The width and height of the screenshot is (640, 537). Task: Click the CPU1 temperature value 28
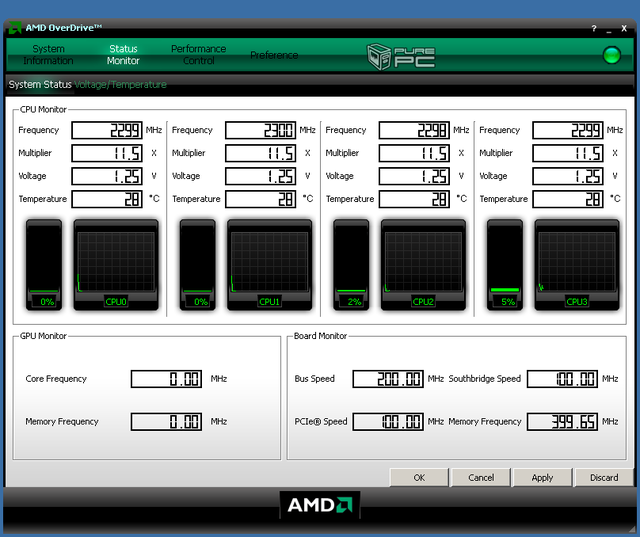(x=260, y=199)
